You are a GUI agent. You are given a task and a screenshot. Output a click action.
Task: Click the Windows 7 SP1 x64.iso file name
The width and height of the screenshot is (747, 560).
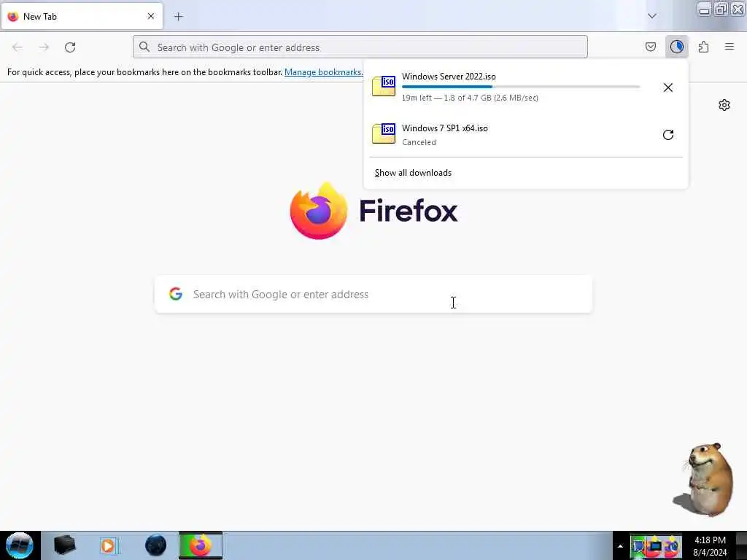coord(445,128)
